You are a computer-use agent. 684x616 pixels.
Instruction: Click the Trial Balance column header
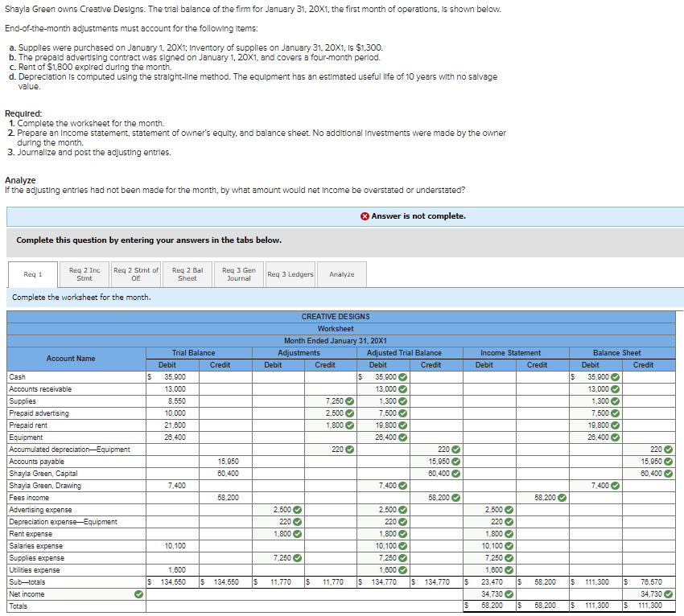tap(199, 353)
